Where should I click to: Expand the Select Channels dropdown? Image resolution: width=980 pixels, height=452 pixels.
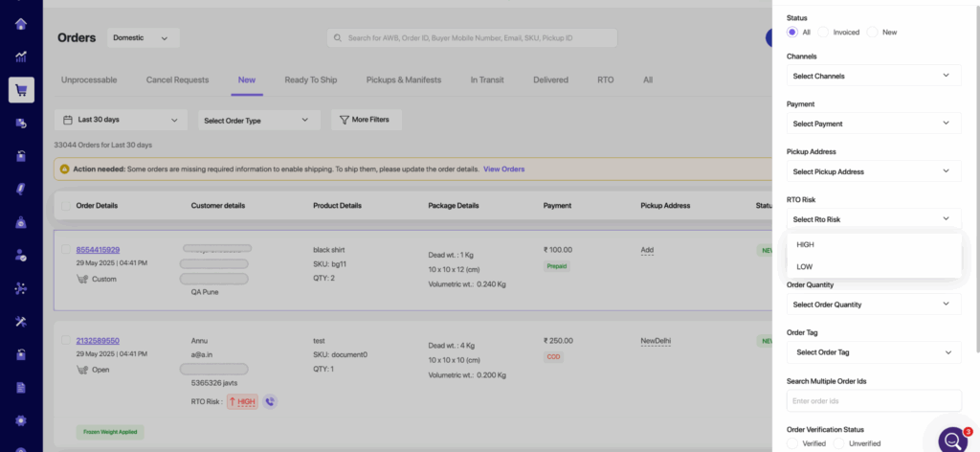tap(873, 76)
